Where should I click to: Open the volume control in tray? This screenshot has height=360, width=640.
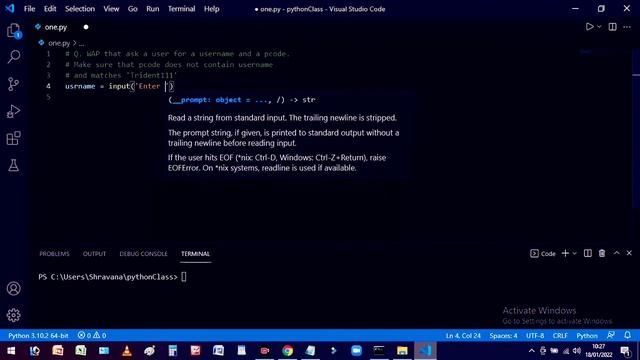point(577,351)
